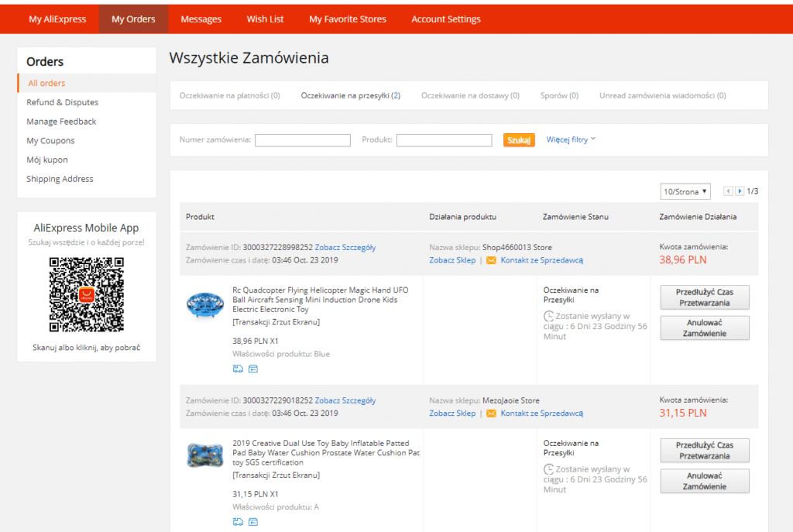Click the AliExpress Mobile App heading

(x=87, y=228)
